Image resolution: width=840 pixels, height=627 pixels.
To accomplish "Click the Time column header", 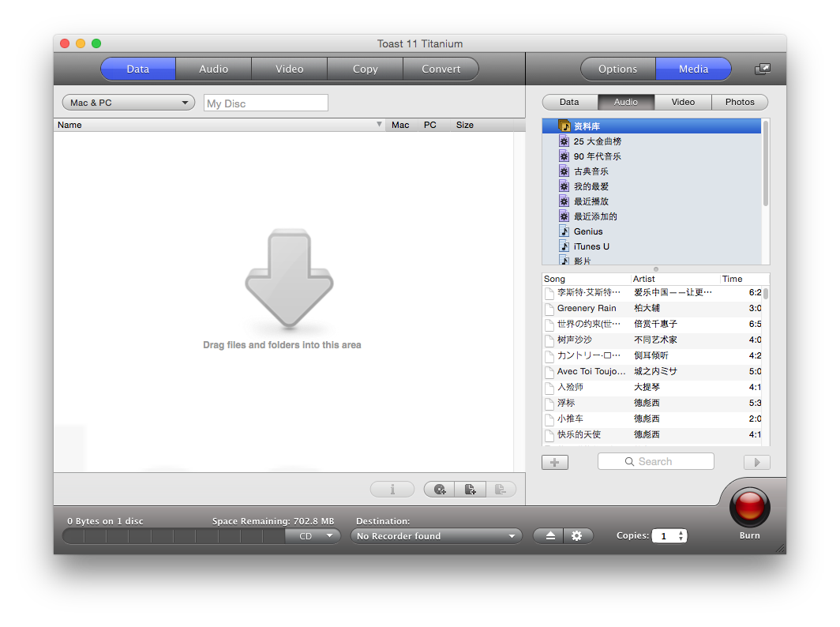I will coord(744,279).
